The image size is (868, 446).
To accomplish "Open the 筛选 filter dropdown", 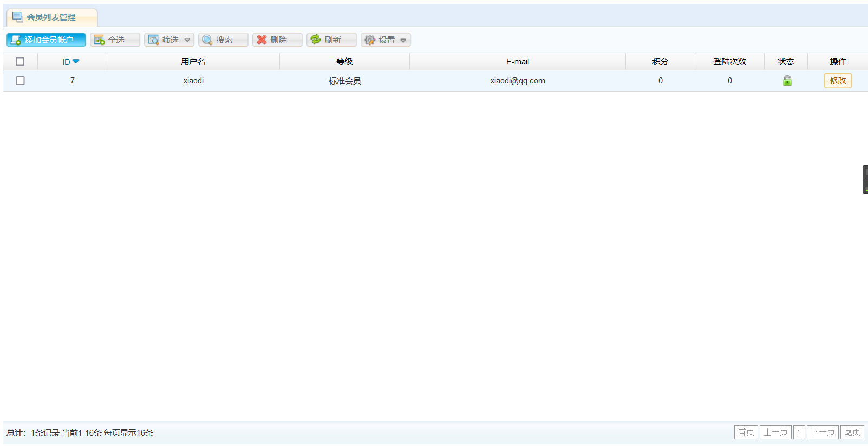I will pos(169,40).
